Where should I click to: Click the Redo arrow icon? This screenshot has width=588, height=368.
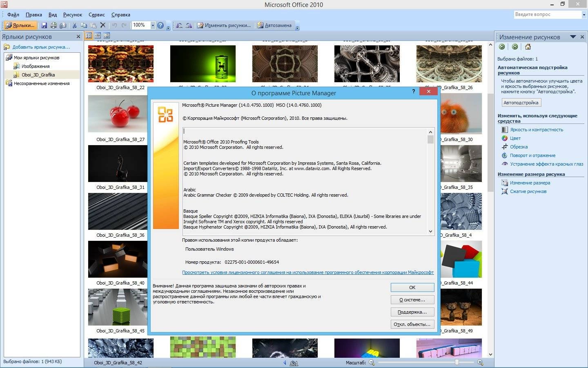tap(124, 25)
